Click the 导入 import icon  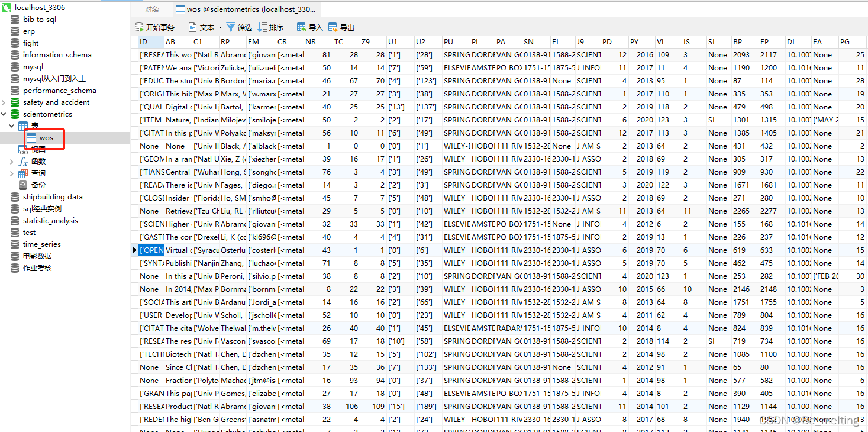tap(302, 27)
